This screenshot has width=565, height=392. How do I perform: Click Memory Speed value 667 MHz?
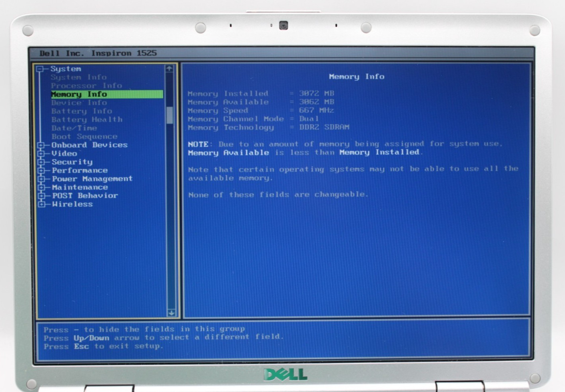point(316,110)
